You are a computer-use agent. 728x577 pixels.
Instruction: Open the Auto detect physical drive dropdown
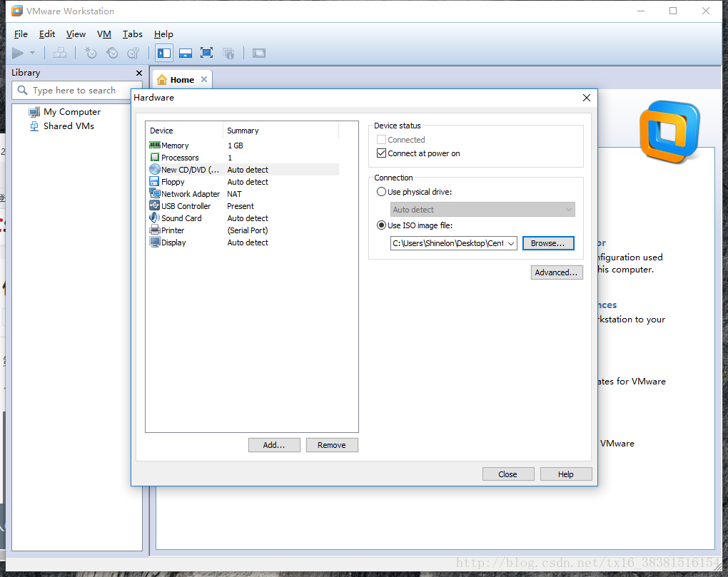(482, 209)
